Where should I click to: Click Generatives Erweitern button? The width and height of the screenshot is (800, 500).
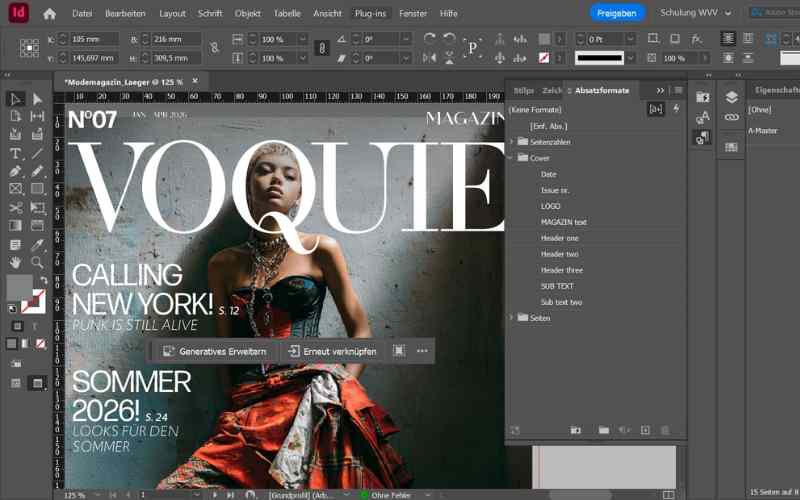pyautogui.click(x=215, y=351)
